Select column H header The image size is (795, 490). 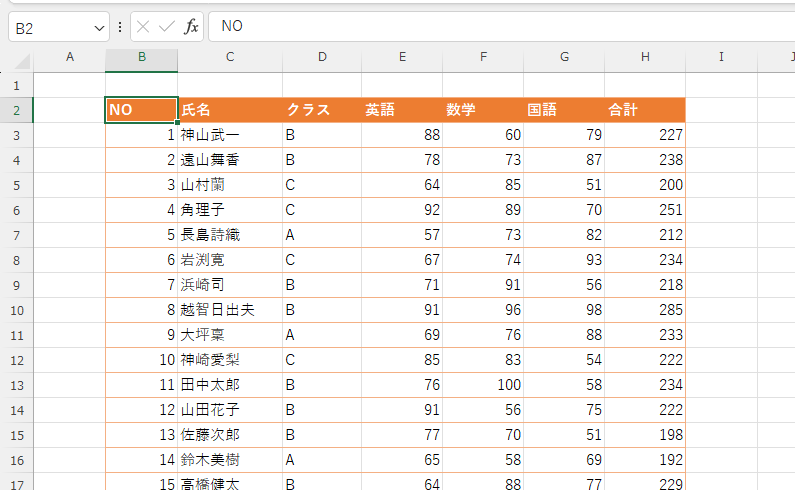(645, 58)
